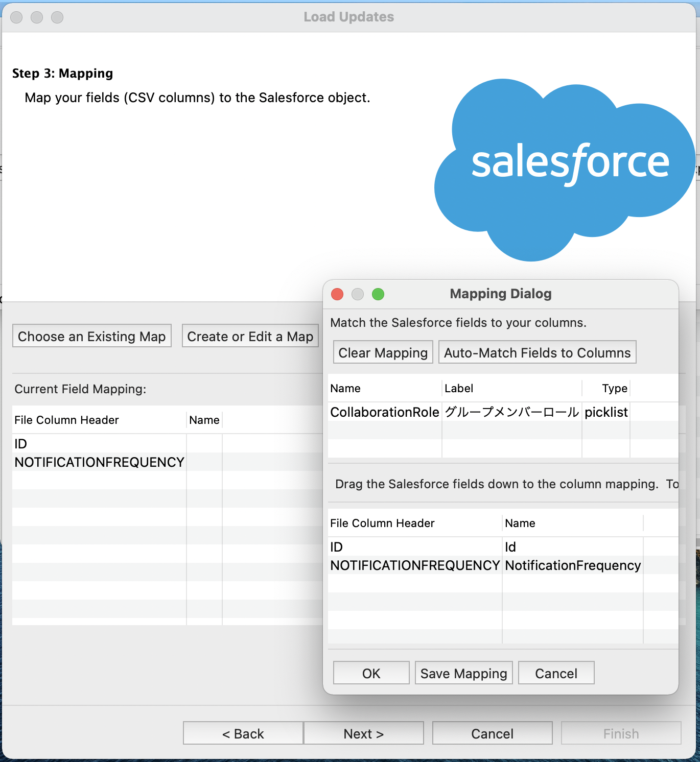Click Name header in Mapping Dialog lower table

tap(572, 523)
